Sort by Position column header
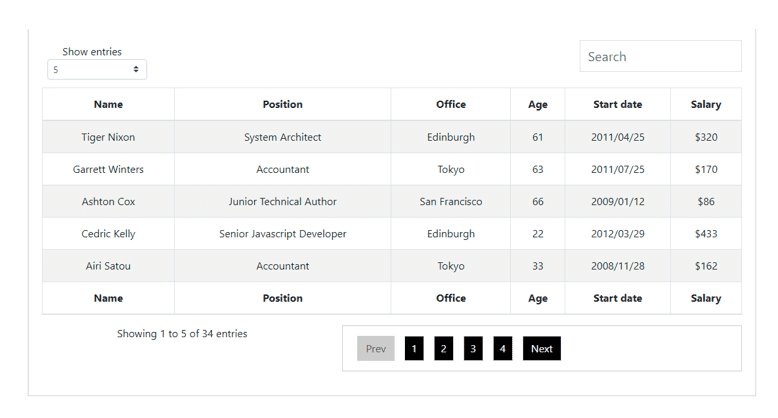Image resolution: width=778 pixels, height=418 pixels. (282, 104)
